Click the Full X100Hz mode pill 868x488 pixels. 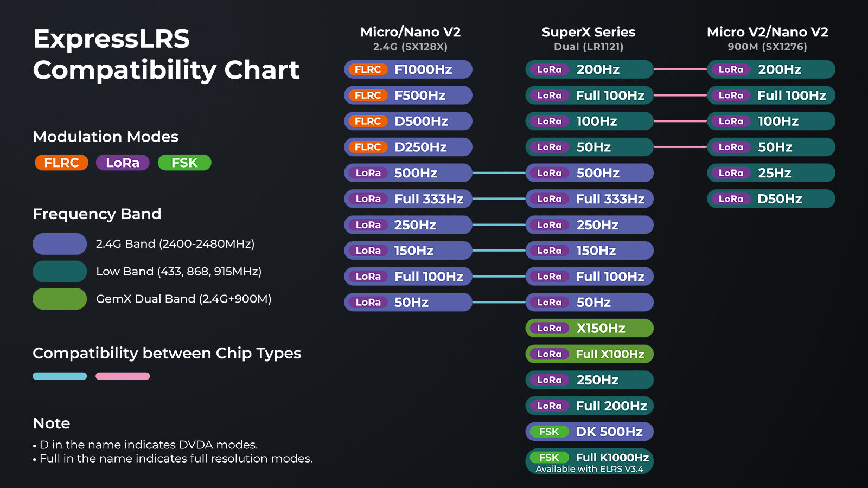click(590, 354)
